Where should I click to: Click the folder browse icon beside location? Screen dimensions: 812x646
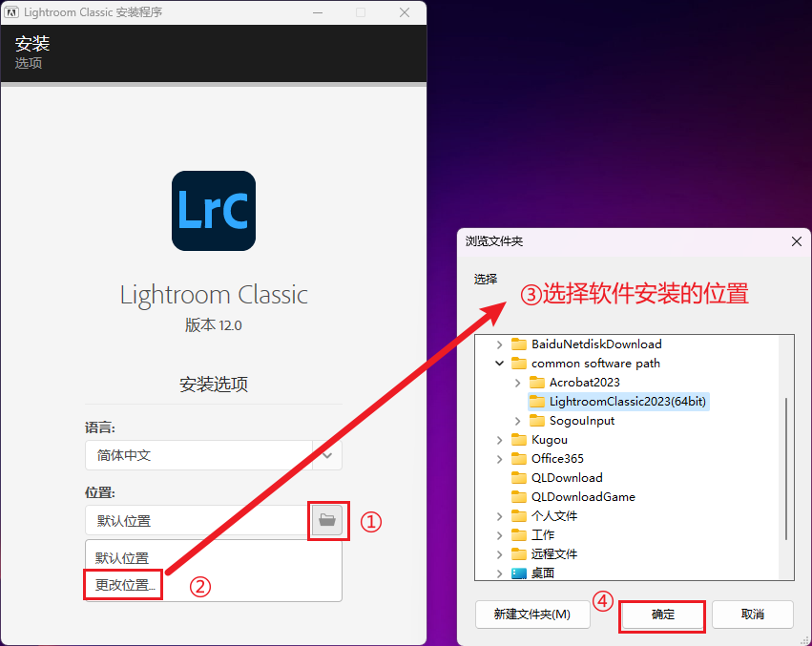coord(326,520)
